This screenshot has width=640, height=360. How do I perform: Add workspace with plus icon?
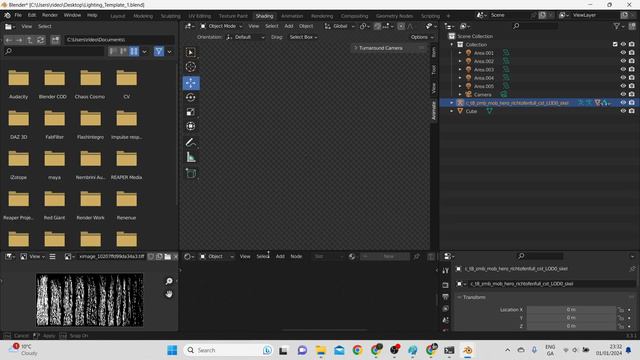(448, 16)
